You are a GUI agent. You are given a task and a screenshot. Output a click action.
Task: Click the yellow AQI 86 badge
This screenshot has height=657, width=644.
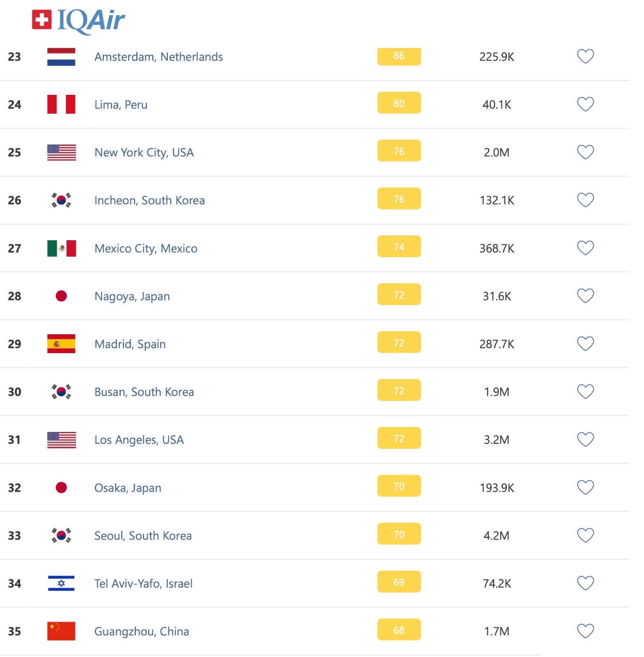(x=399, y=56)
